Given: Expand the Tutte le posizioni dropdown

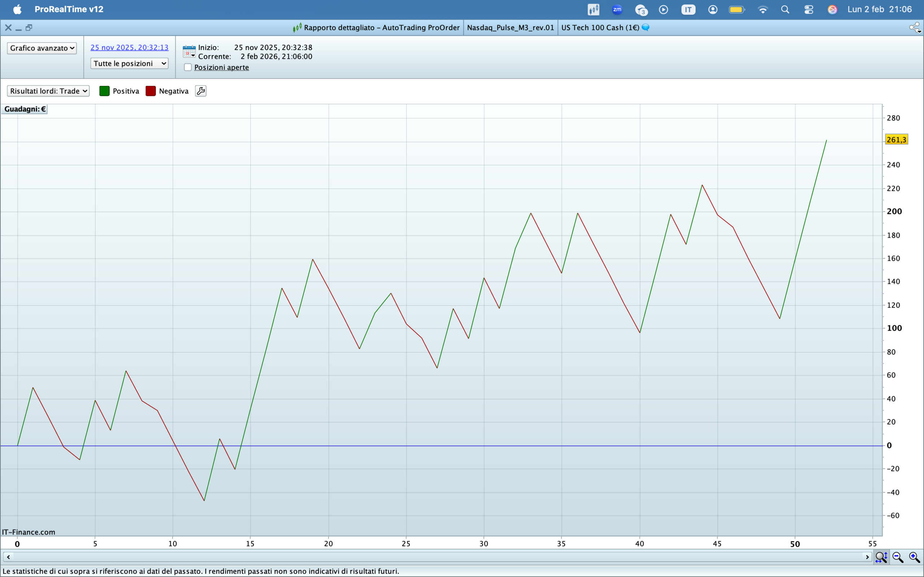Looking at the screenshot, I should (x=130, y=63).
